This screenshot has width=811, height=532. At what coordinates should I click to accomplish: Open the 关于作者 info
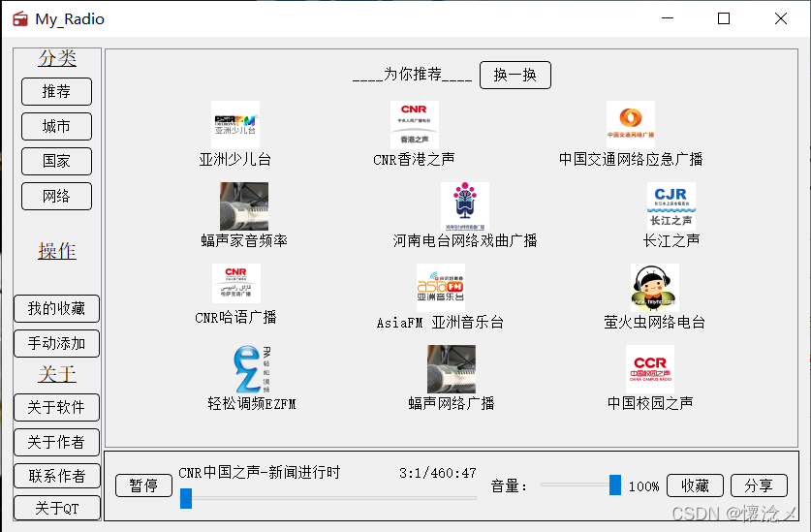tap(56, 442)
